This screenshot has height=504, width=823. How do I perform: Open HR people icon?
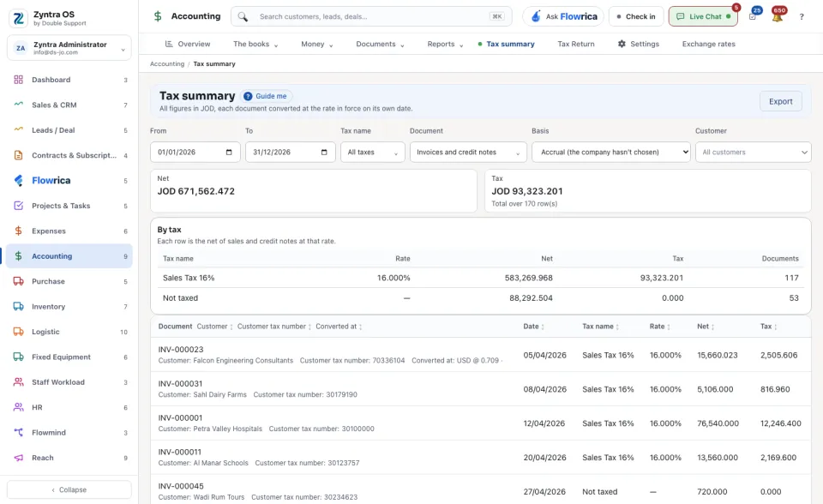click(x=18, y=407)
